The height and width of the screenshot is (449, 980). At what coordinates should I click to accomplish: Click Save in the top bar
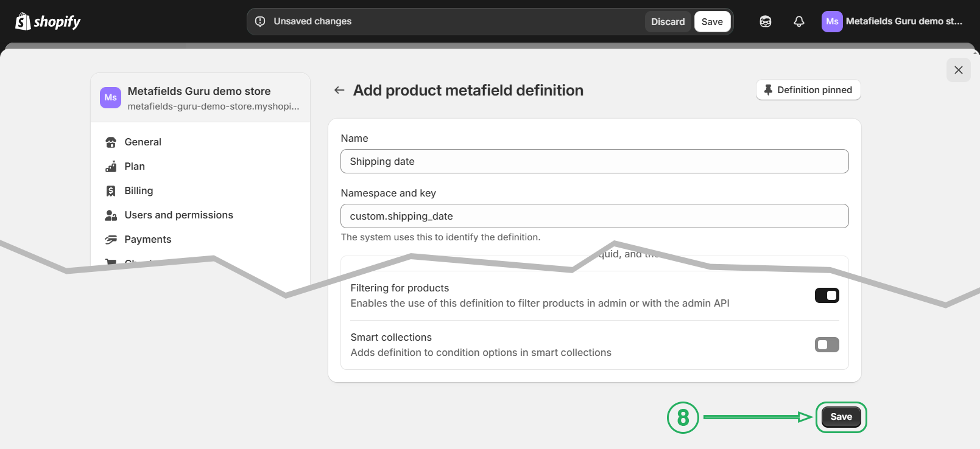(712, 22)
